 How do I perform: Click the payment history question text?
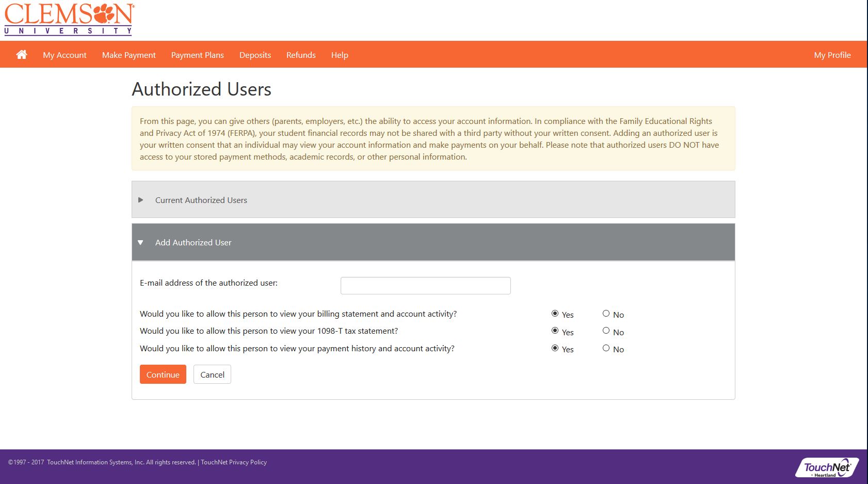point(297,349)
